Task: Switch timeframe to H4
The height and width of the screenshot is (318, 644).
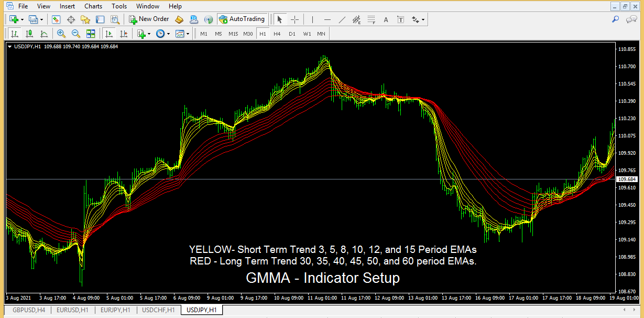Action: (x=277, y=33)
